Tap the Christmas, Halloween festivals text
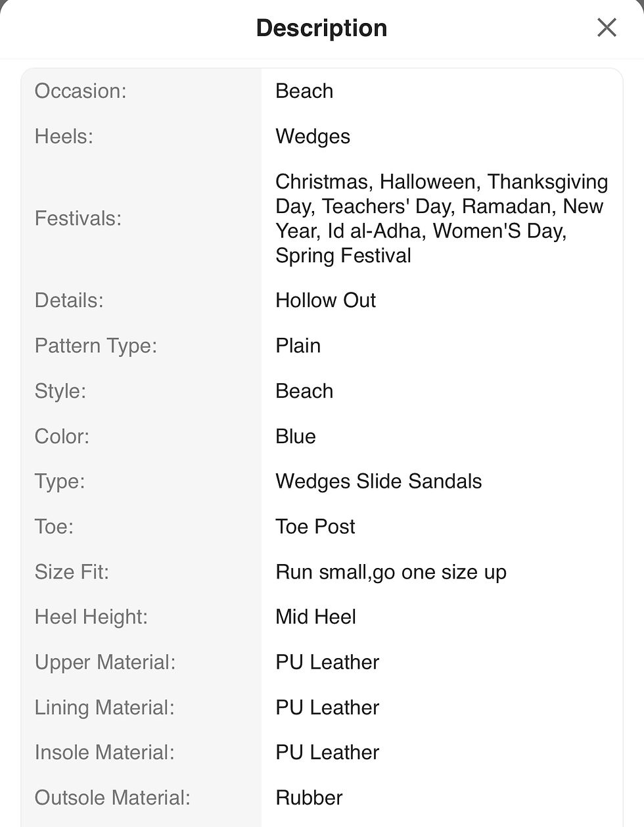644x827 pixels. pos(442,218)
